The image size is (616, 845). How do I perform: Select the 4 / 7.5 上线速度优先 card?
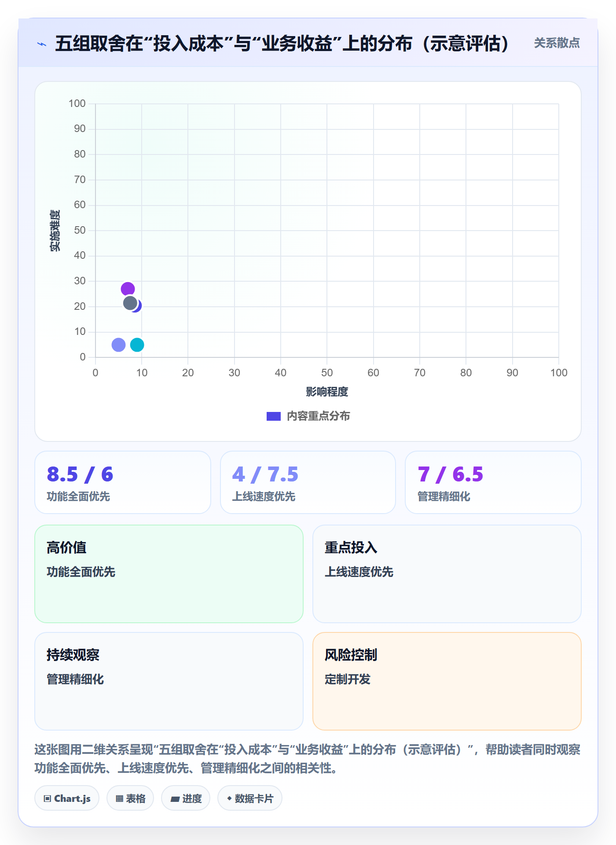point(308,482)
